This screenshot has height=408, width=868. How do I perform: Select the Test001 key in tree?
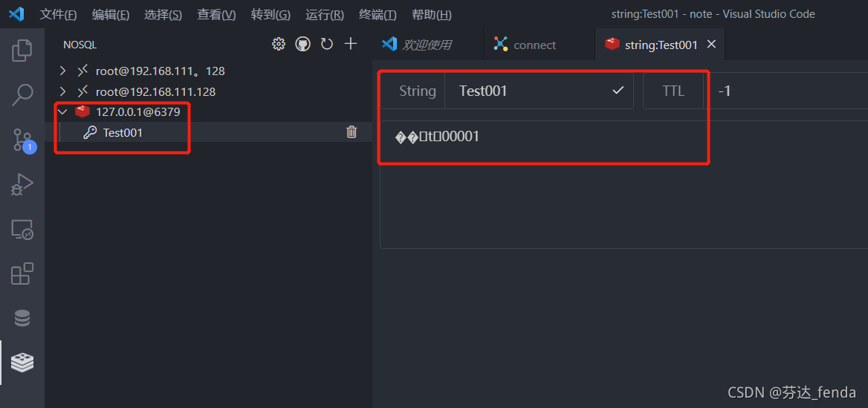[x=208, y=132]
